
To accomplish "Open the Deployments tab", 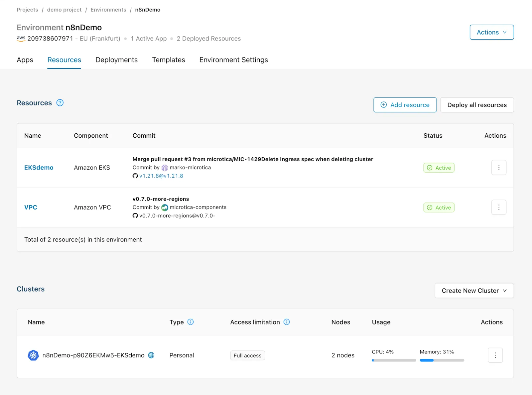I will 116,60.
